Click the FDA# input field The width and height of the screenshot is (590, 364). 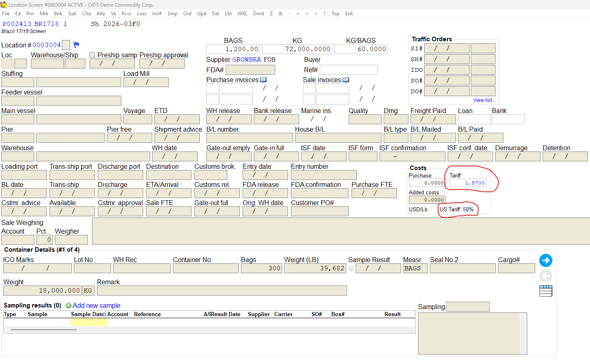coord(250,70)
